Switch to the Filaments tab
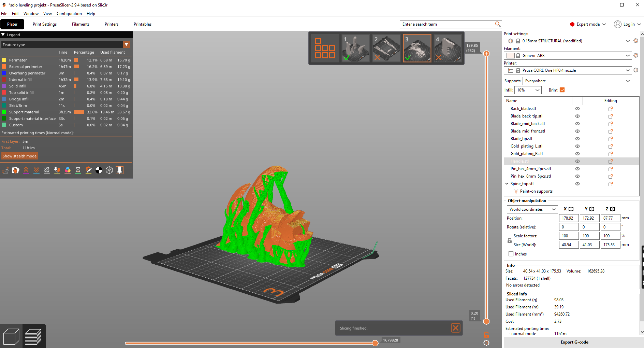This screenshot has height=348, width=644. pyautogui.click(x=80, y=24)
